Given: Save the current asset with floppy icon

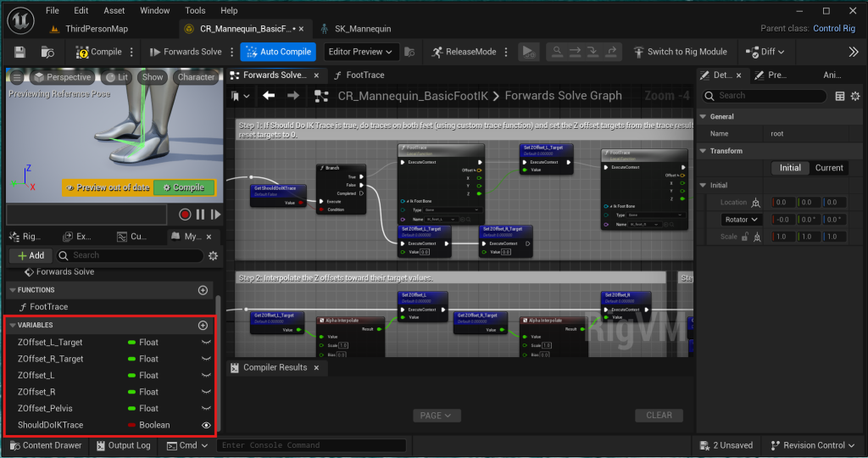Looking at the screenshot, I should 20,52.
